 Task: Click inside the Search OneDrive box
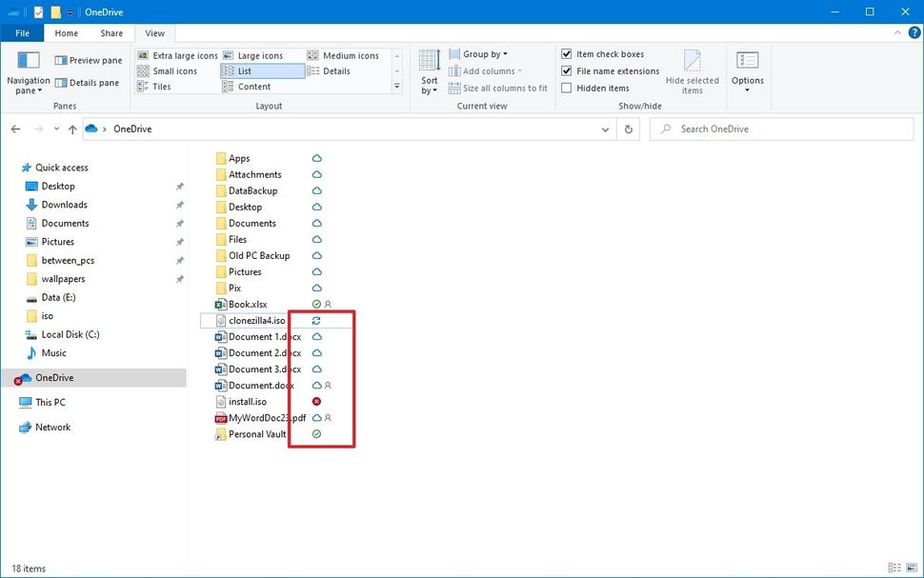pyautogui.click(x=781, y=129)
